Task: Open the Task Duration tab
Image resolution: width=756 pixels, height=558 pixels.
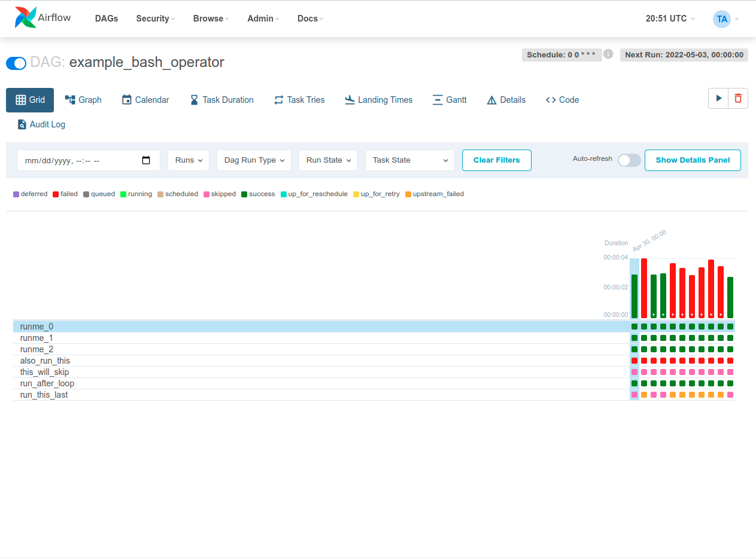Action: (221, 100)
